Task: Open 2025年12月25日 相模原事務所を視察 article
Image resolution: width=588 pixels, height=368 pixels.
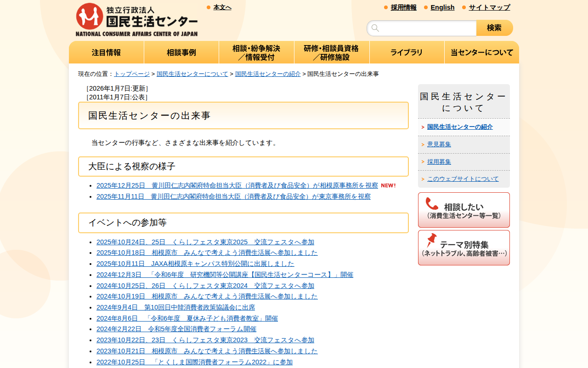Action: [x=237, y=185]
